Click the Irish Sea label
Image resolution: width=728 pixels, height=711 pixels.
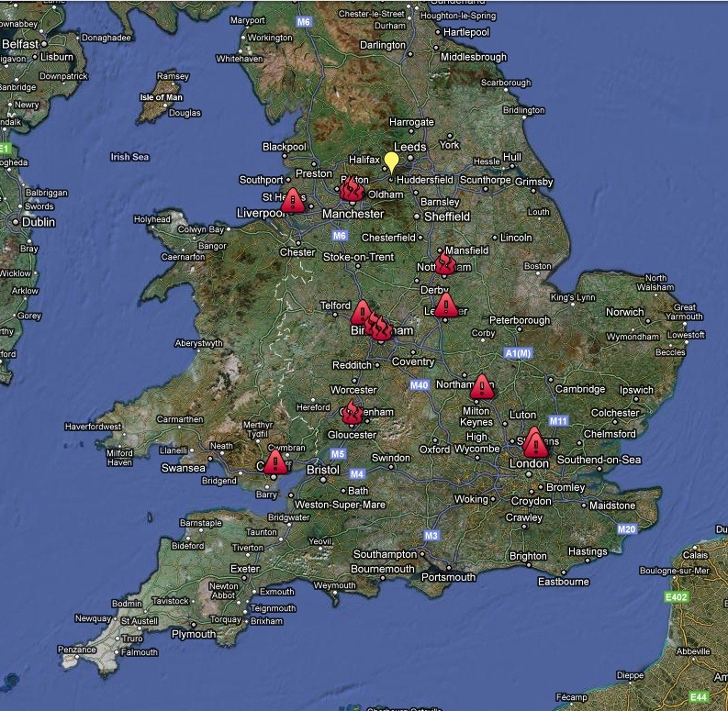pyautogui.click(x=129, y=157)
